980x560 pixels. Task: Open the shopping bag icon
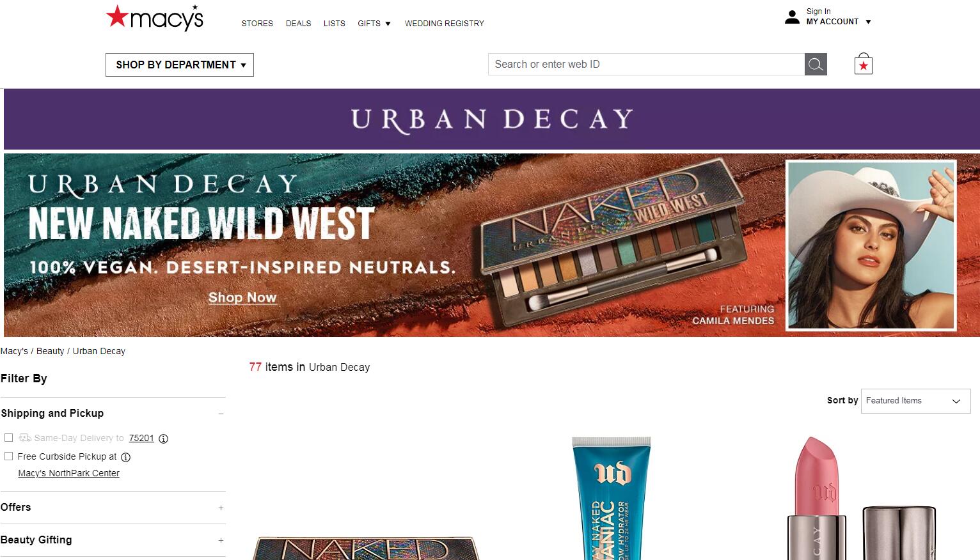point(864,64)
